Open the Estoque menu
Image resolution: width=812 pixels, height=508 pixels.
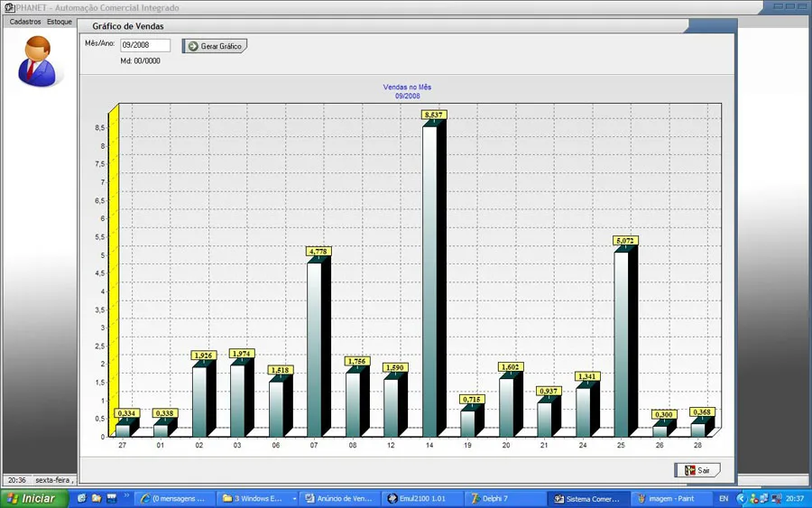pos(60,22)
